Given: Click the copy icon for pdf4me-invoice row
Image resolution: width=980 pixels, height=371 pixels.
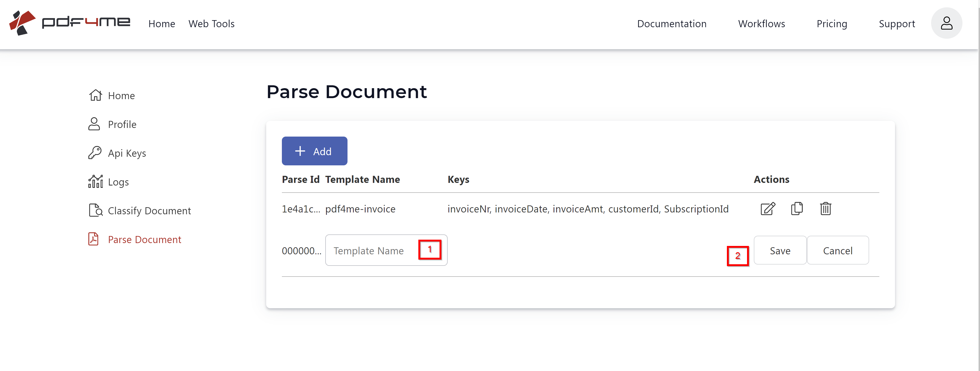Looking at the screenshot, I should point(796,209).
